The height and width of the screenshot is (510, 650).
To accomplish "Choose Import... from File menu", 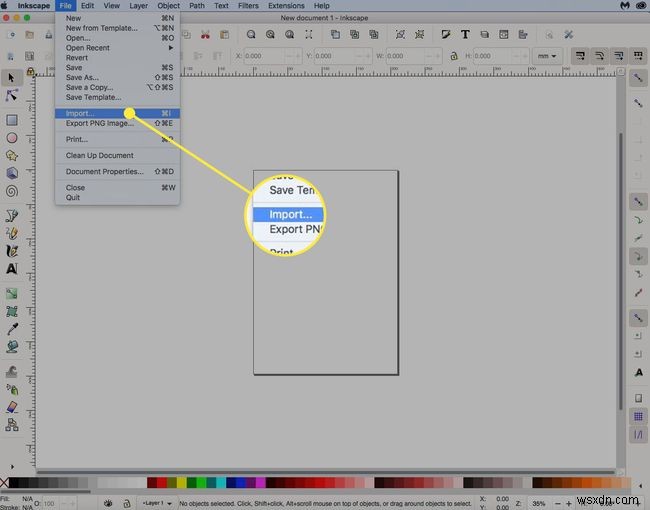I will (x=117, y=113).
